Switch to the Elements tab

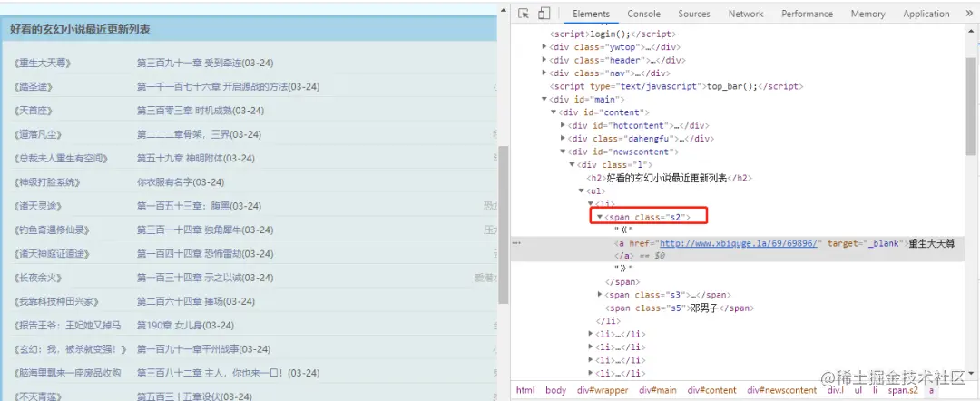(591, 14)
